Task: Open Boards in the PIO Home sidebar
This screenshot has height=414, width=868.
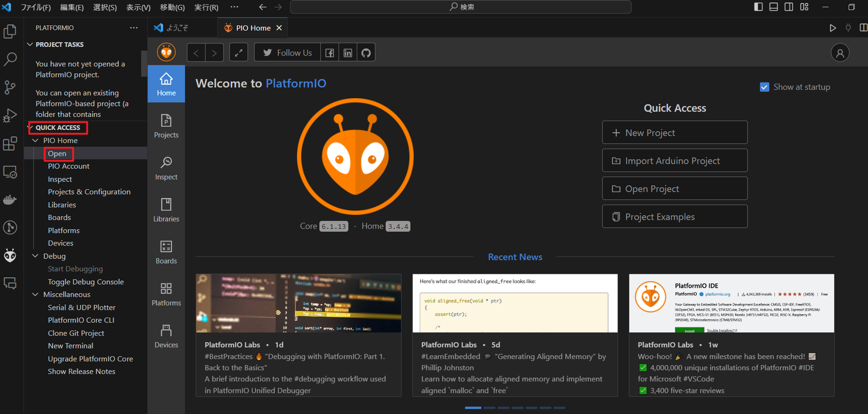Action: click(166, 253)
